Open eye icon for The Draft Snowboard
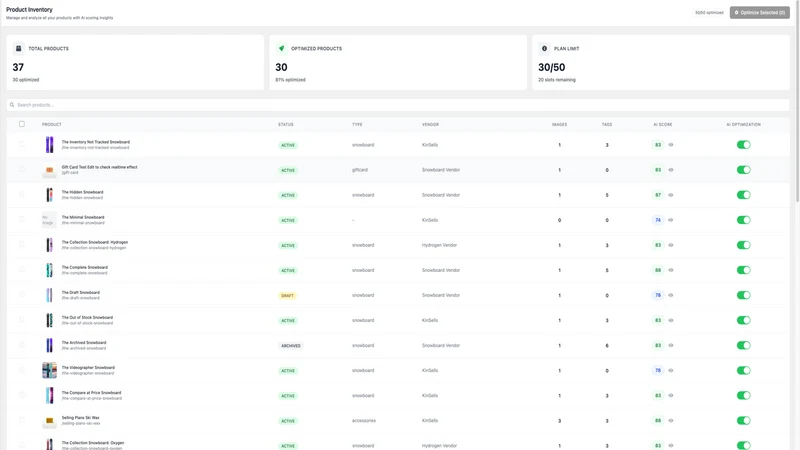The image size is (800, 450). (x=670, y=295)
